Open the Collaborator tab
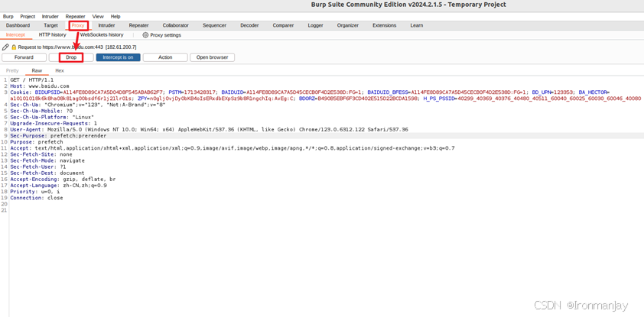The width and height of the screenshot is (644, 317). [x=175, y=25]
